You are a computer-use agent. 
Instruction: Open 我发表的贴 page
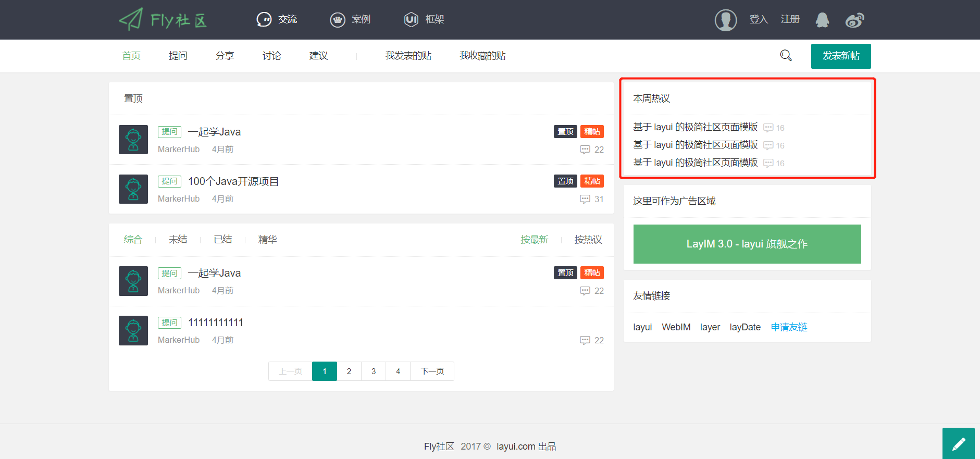408,56
